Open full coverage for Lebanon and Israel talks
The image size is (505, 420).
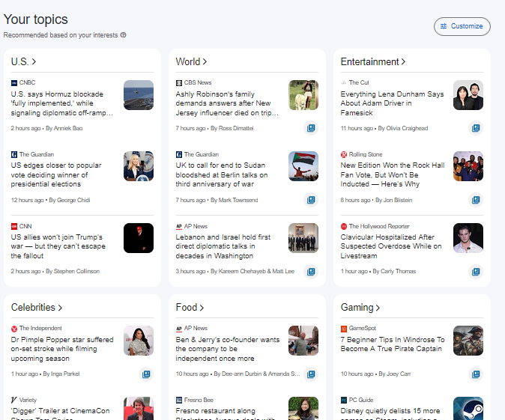(310, 271)
